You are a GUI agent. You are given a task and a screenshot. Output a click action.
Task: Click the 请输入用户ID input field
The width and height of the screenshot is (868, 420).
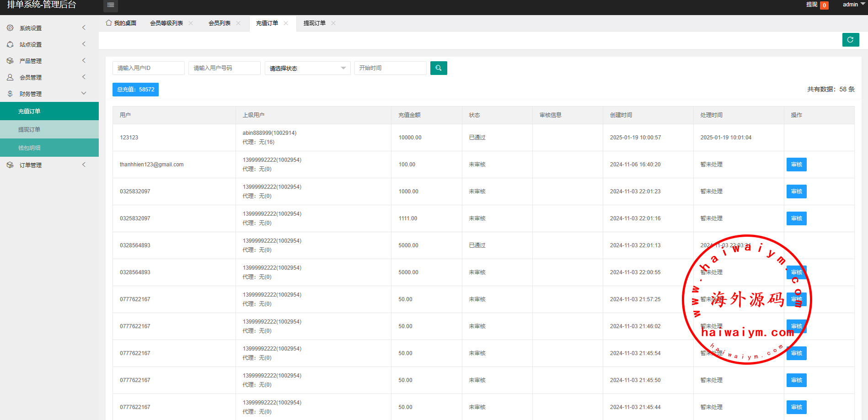coord(148,68)
